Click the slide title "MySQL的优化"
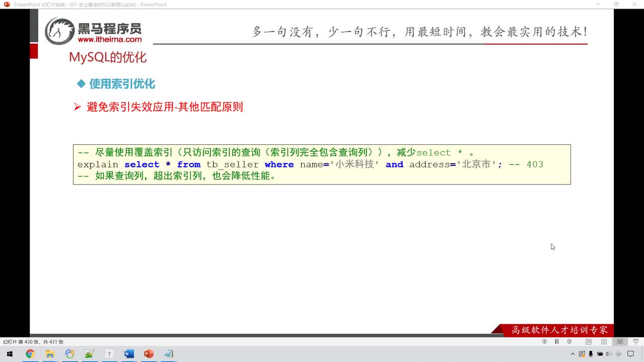 108,57
